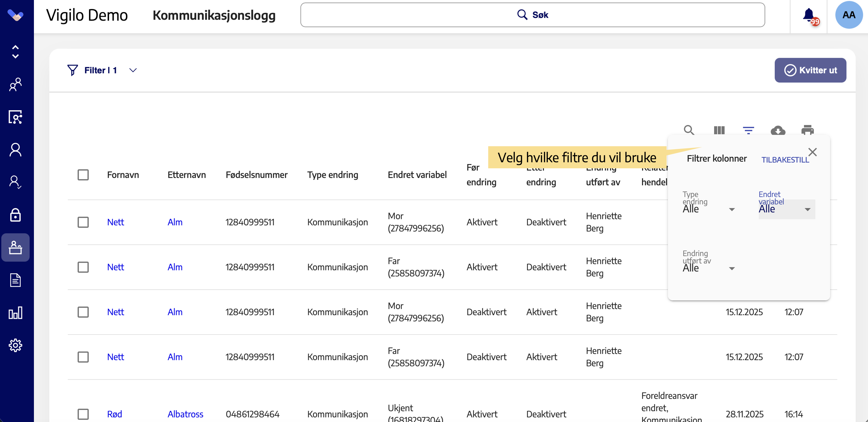
Task: Click the Vigilo Demo title
Action: coord(87,15)
